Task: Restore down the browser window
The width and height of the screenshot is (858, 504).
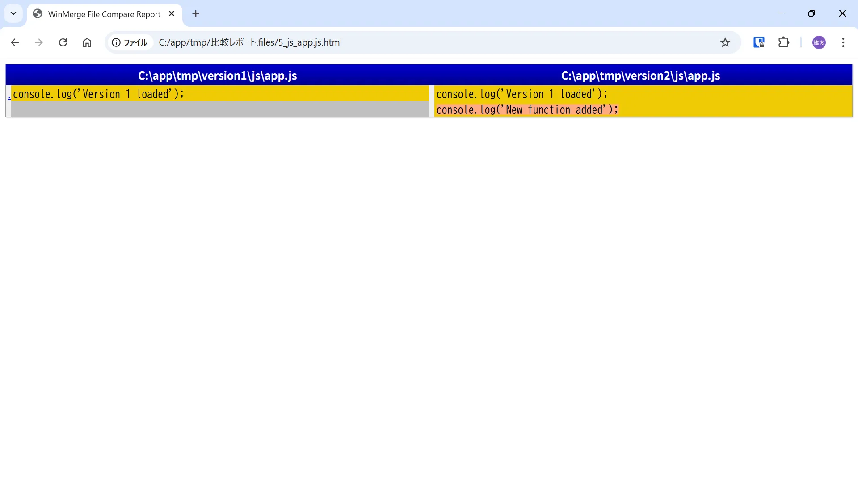Action: pyautogui.click(x=812, y=13)
